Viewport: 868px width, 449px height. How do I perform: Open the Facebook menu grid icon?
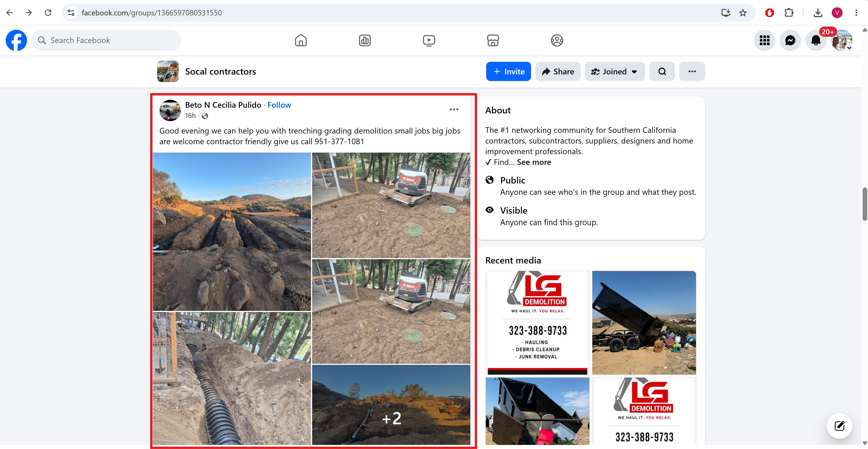(x=764, y=40)
